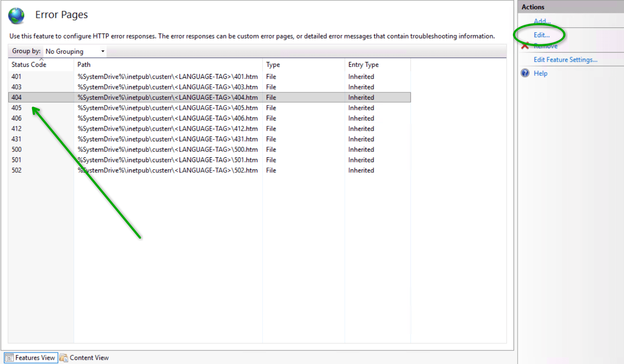
Task: Click the path ending in 500.htm
Action: point(168,149)
